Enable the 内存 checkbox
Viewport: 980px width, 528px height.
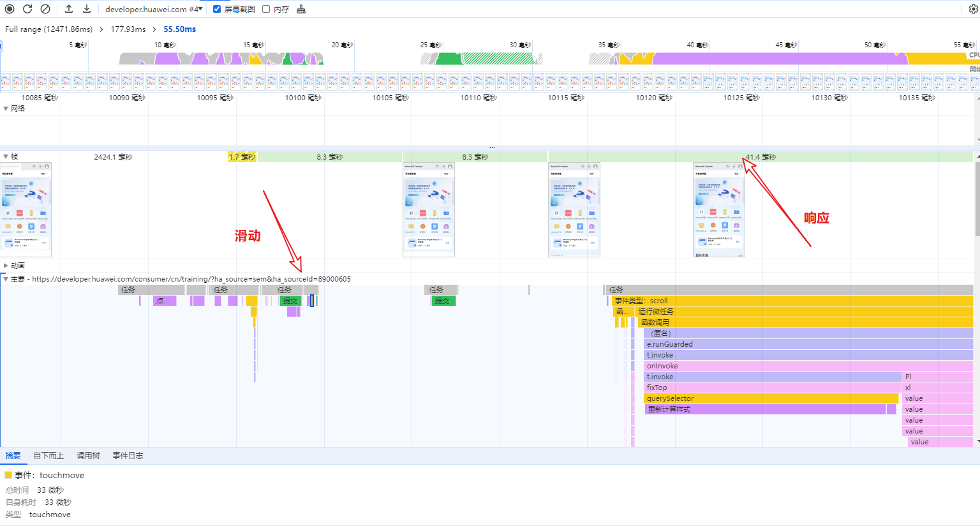(x=266, y=9)
